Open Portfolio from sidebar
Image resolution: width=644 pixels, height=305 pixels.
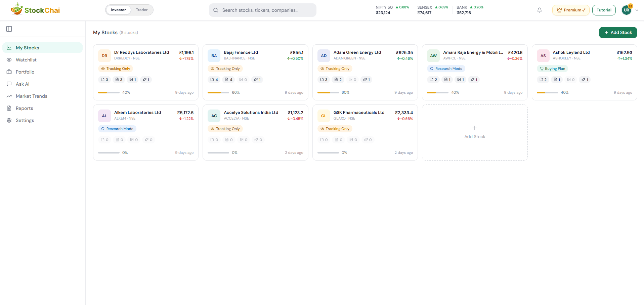click(42, 72)
